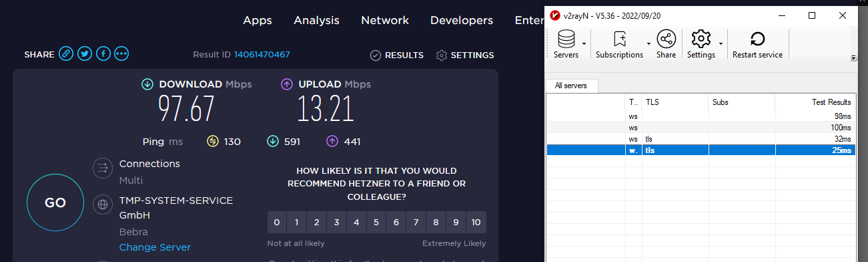
Task: Rate Hetzner 2 on survey
Action: [x=316, y=222]
